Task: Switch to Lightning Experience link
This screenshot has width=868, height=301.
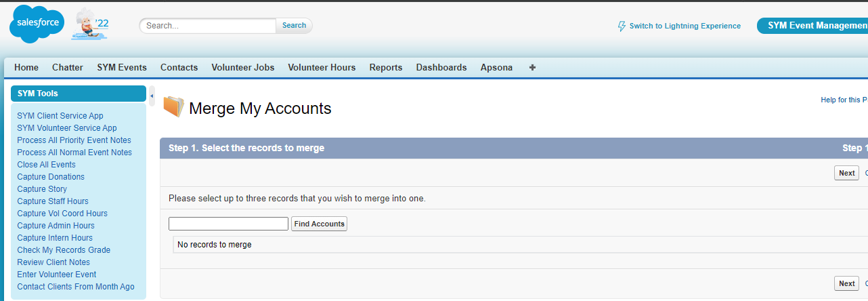Action: click(x=685, y=26)
